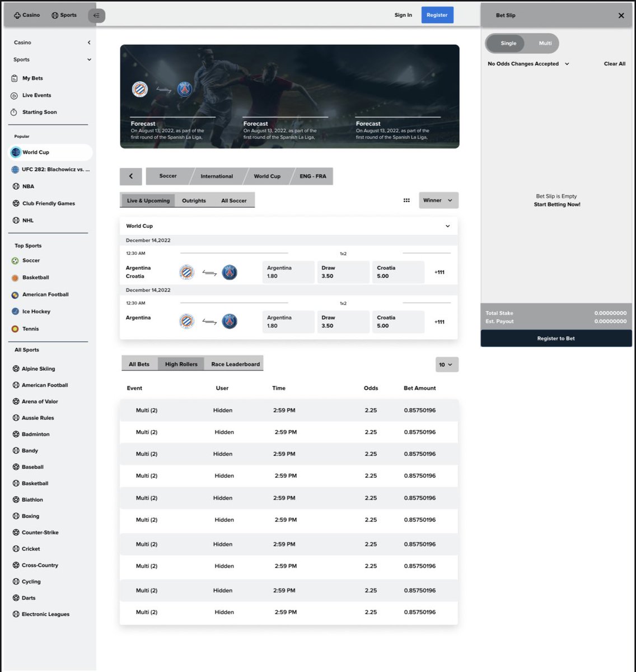Click the Sports ball icon in header
The width and height of the screenshot is (636, 672).
pyautogui.click(x=55, y=15)
